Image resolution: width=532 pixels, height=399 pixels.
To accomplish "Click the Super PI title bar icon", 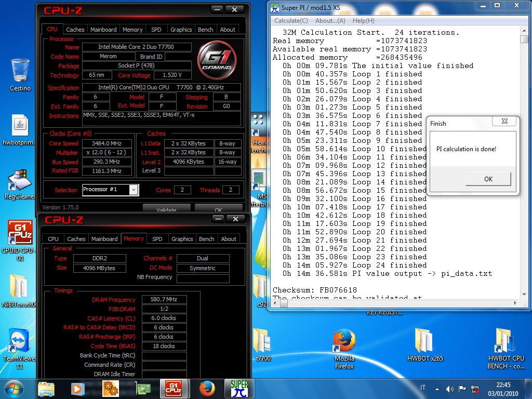I will (x=274, y=7).
